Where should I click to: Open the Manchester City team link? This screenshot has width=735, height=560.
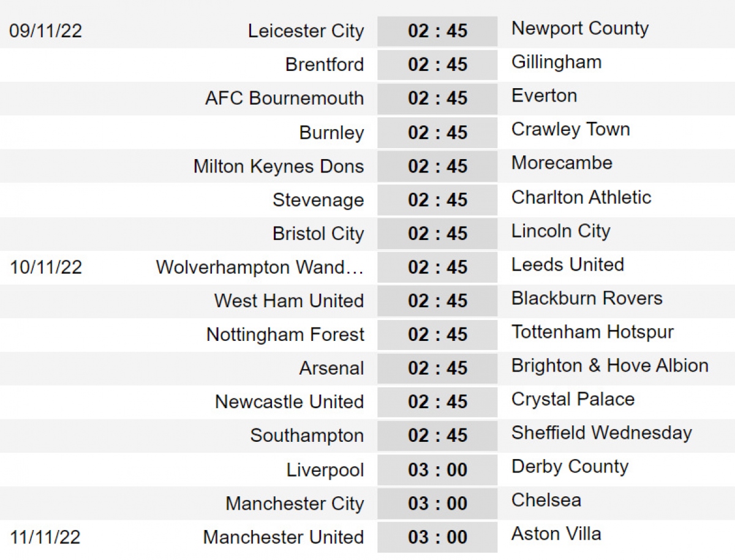coord(295,504)
